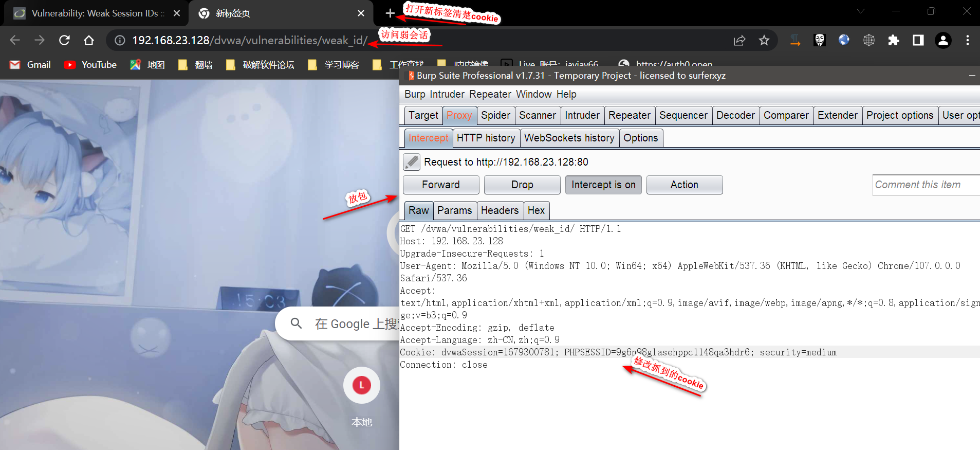980x450 pixels.
Task: Click the browser home icon
Action: (89, 40)
